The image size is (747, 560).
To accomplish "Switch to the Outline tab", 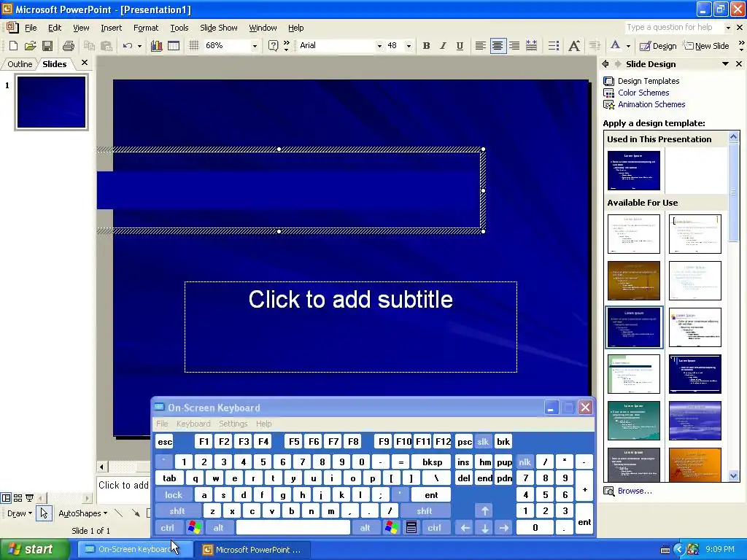I will point(20,64).
